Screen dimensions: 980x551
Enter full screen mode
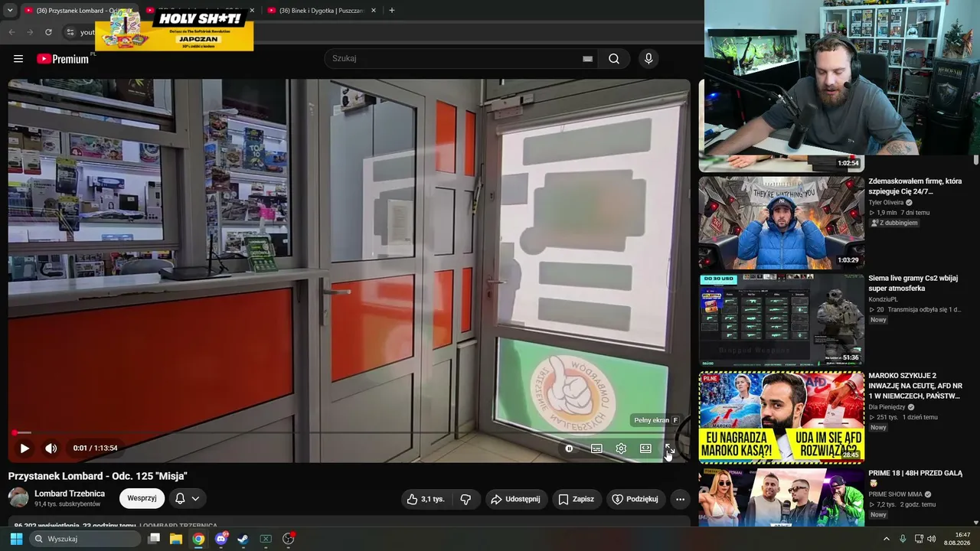click(x=668, y=448)
